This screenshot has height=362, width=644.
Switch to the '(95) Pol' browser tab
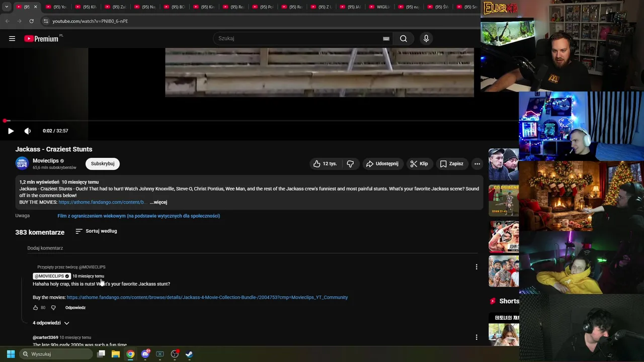tap(263, 7)
